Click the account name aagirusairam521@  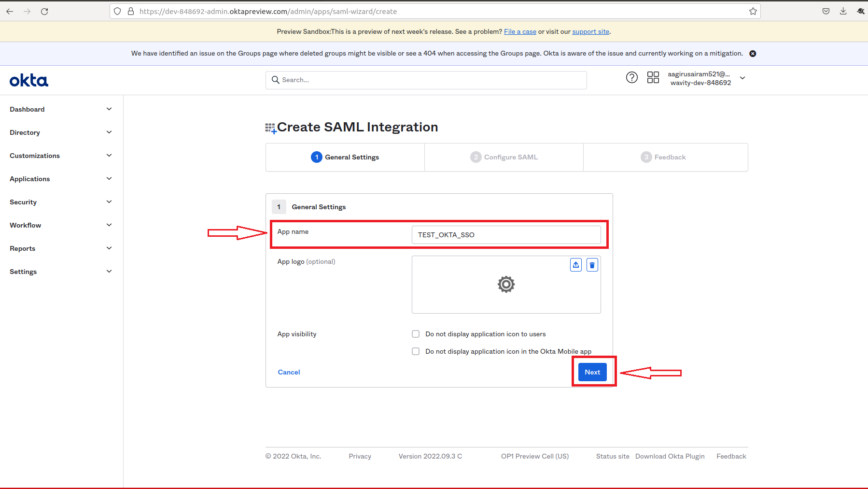point(699,74)
